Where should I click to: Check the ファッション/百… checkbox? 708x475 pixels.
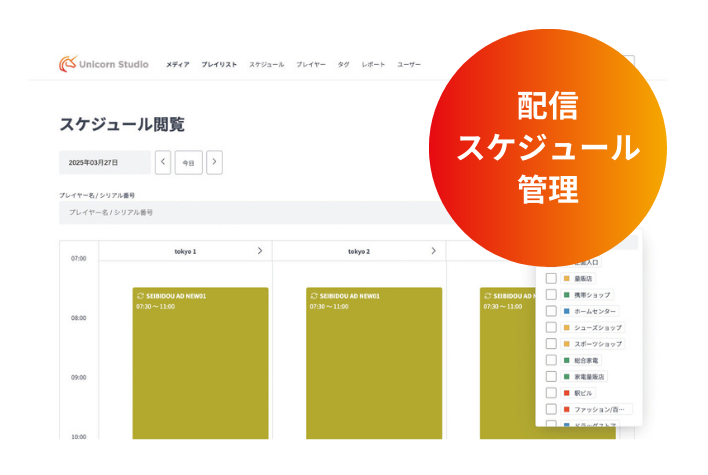pyautogui.click(x=551, y=409)
